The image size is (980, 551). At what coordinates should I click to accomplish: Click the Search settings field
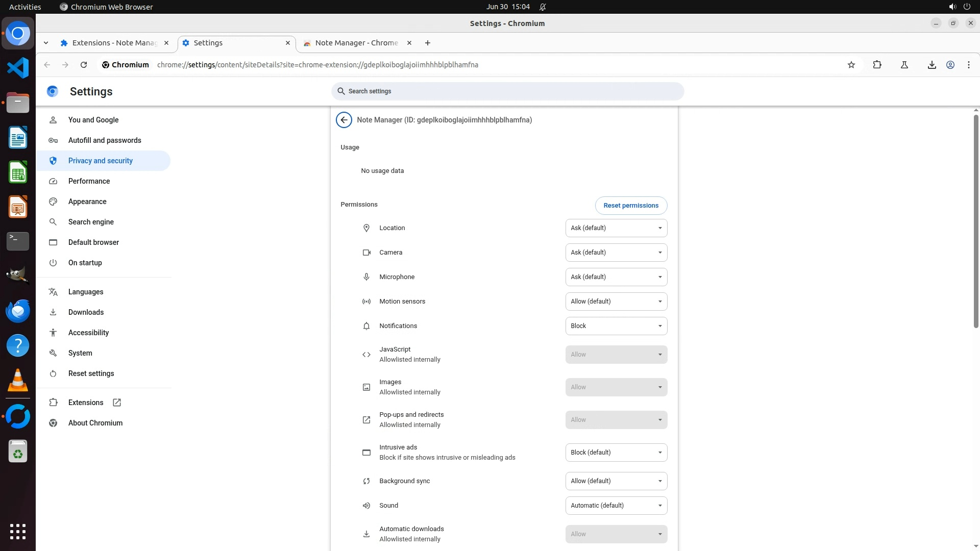(507, 91)
